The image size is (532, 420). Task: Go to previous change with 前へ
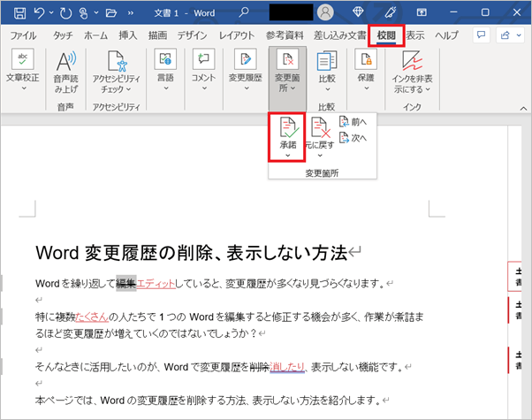pos(353,122)
